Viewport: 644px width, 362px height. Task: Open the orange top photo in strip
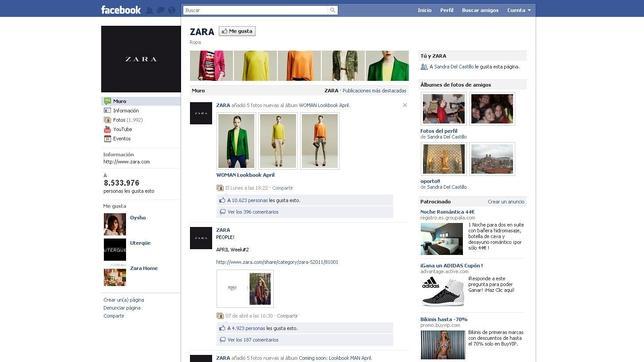tap(299, 66)
